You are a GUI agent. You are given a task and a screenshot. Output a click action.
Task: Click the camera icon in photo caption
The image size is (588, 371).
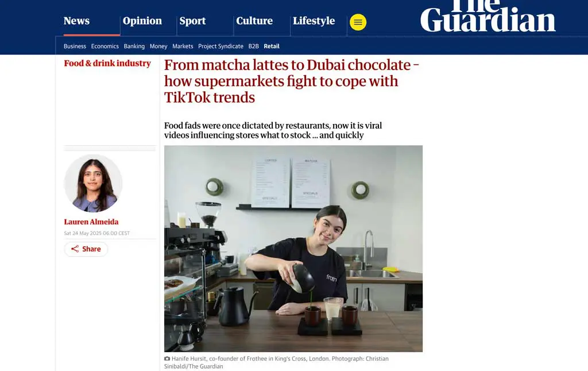click(x=167, y=358)
